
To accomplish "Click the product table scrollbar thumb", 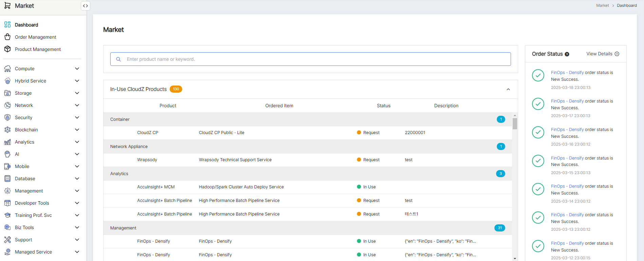I will click(515, 124).
